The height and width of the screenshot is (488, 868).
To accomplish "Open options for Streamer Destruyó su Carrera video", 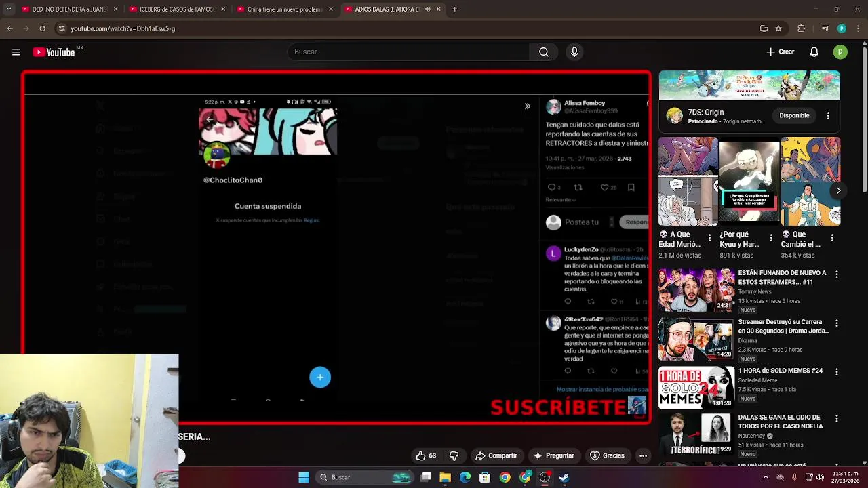I will 837,323.
